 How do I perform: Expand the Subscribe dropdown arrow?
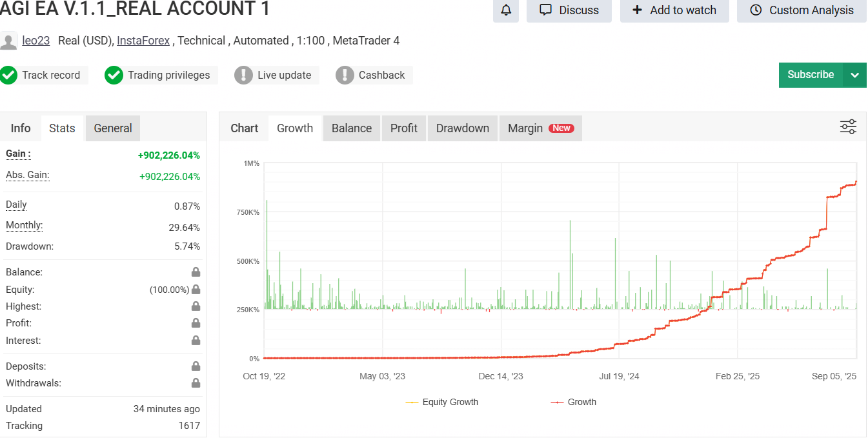tap(854, 75)
